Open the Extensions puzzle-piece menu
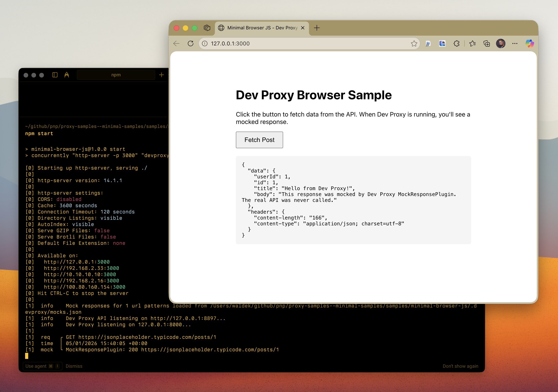 [x=456, y=43]
